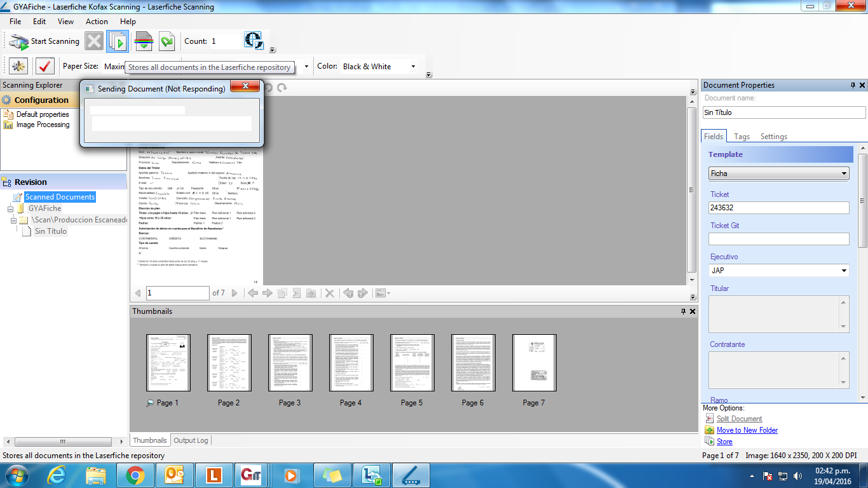Screen dimensions: 868x488
Task: Click the Split Document link
Action: point(739,419)
